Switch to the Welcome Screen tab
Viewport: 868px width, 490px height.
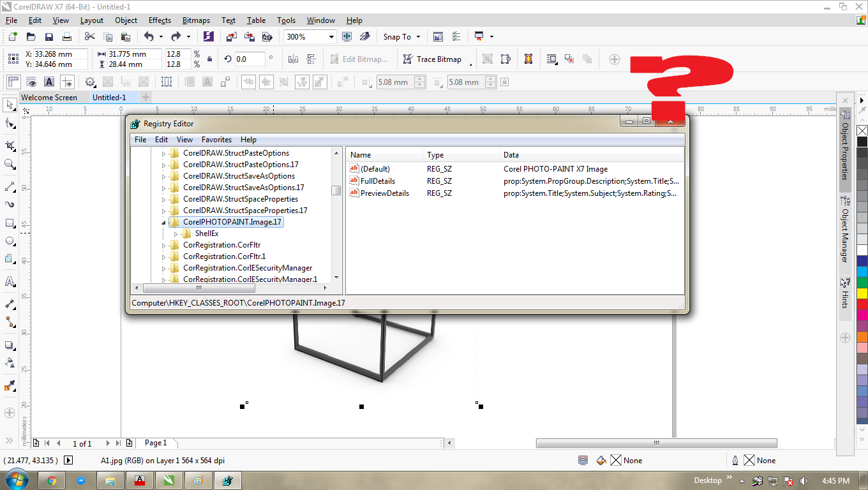49,98
